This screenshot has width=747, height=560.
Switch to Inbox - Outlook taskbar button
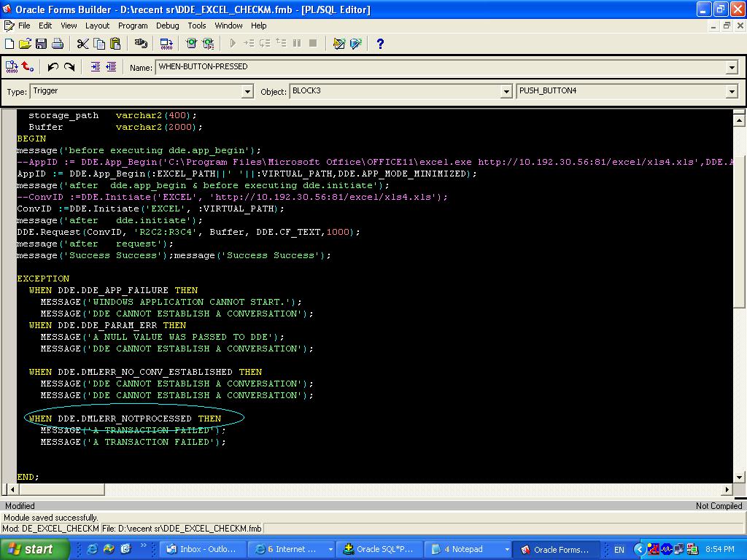[x=204, y=550]
